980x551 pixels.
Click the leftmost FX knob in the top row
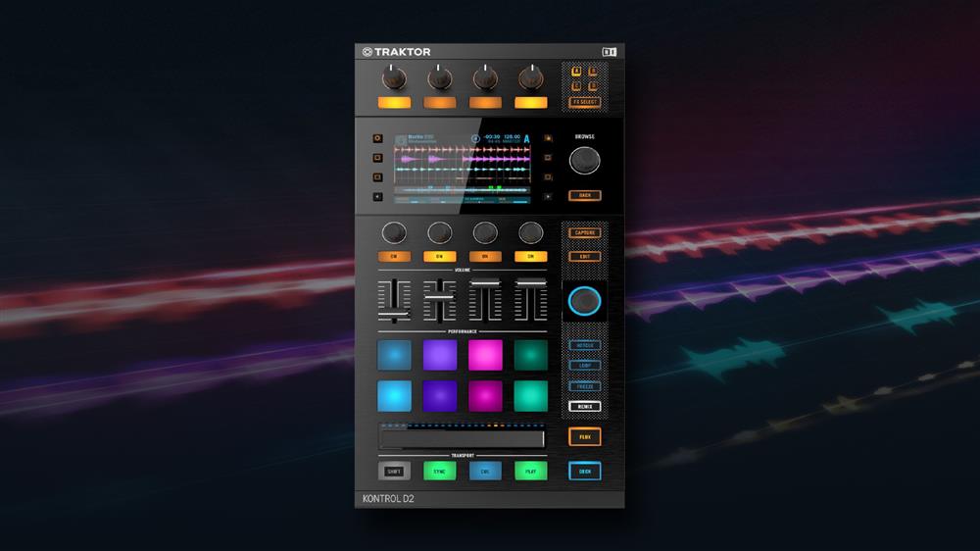tap(394, 78)
